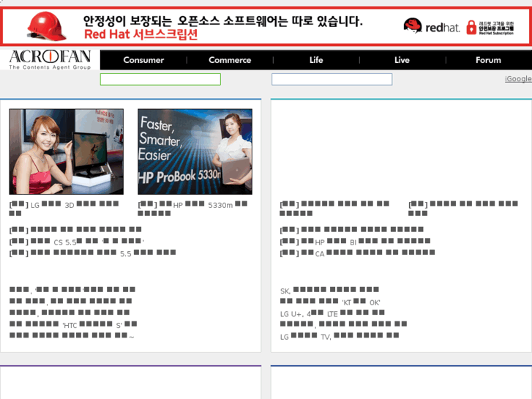Click the redhat logo in the banner
Image resolution: width=532 pixels, height=399 pixels.
[432, 26]
